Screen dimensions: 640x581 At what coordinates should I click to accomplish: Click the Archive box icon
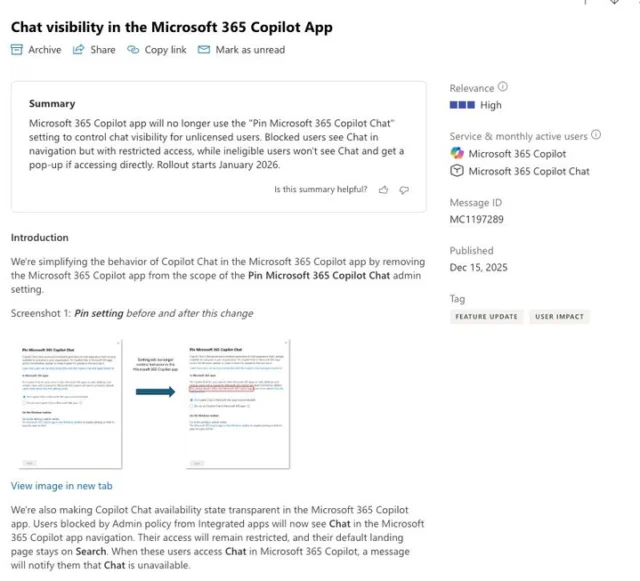click(17, 50)
